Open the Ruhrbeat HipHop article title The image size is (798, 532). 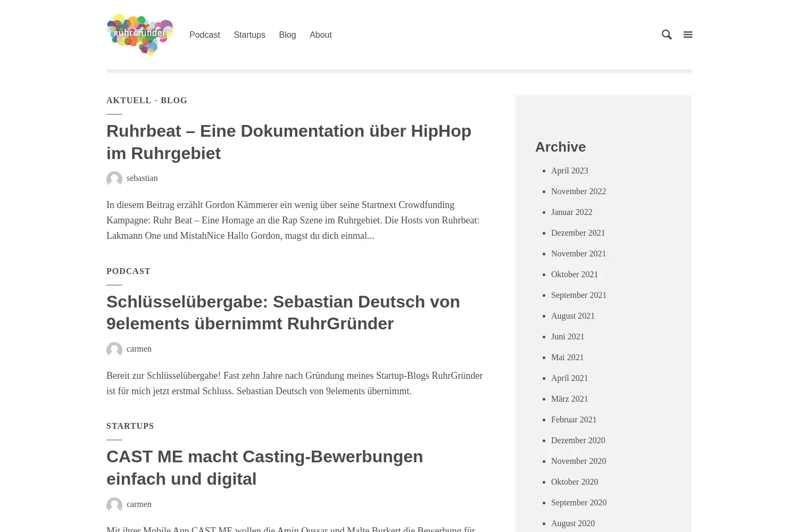(289, 142)
